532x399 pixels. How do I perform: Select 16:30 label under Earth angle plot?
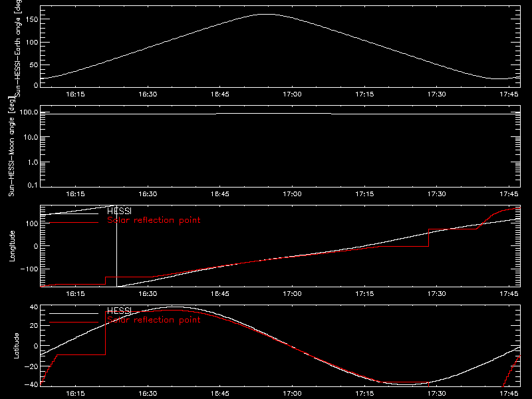(148, 94)
